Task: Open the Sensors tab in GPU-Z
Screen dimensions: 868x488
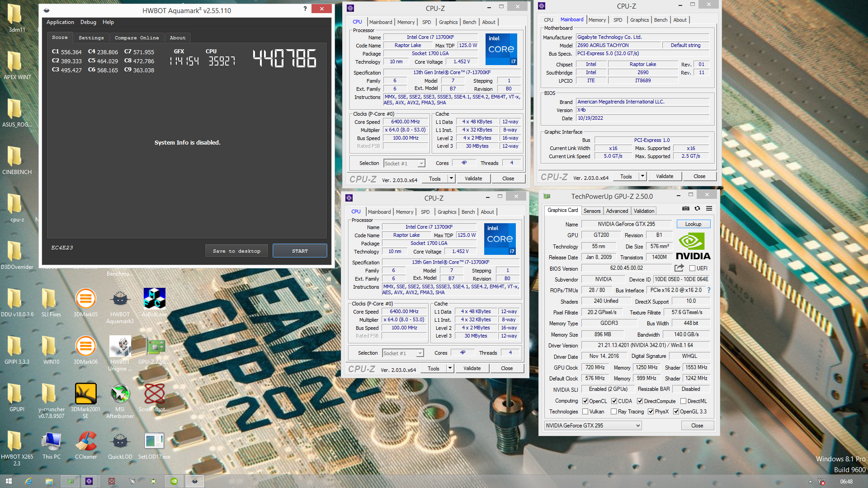Action: pyautogui.click(x=592, y=211)
